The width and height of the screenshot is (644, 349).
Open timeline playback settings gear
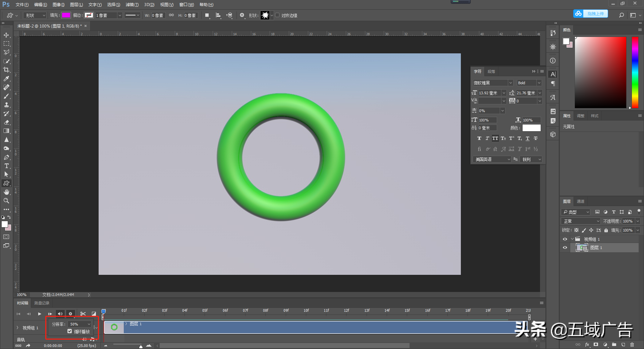coord(70,314)
